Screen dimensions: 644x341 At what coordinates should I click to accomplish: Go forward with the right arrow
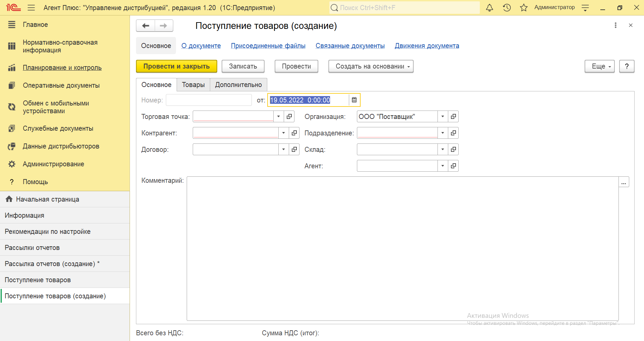(x=164, y=26)
